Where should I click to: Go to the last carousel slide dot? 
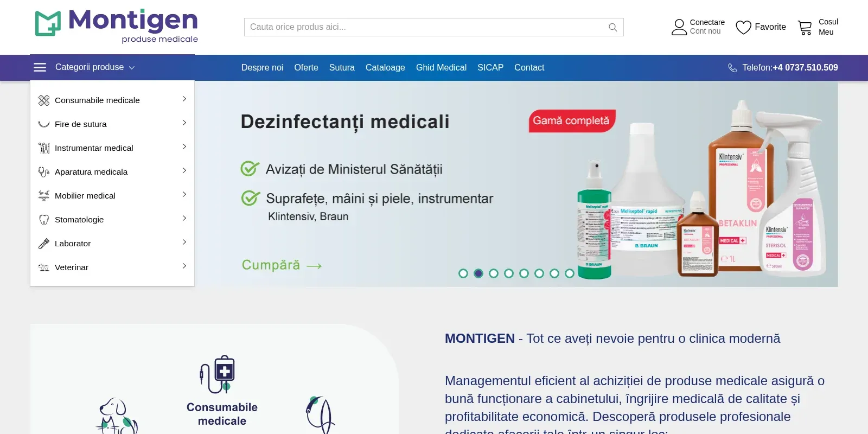(570, 273)
